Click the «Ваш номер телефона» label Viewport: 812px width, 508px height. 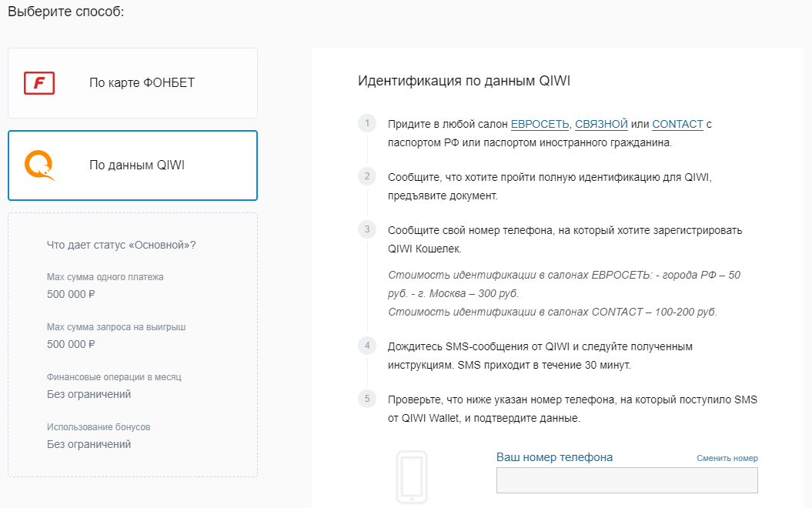[554, 457]
